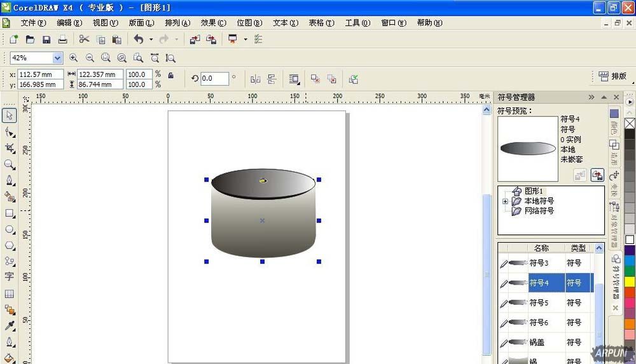
Task: Open the 位图 menu
Action: pyautogui.click(x=249, y=23)
